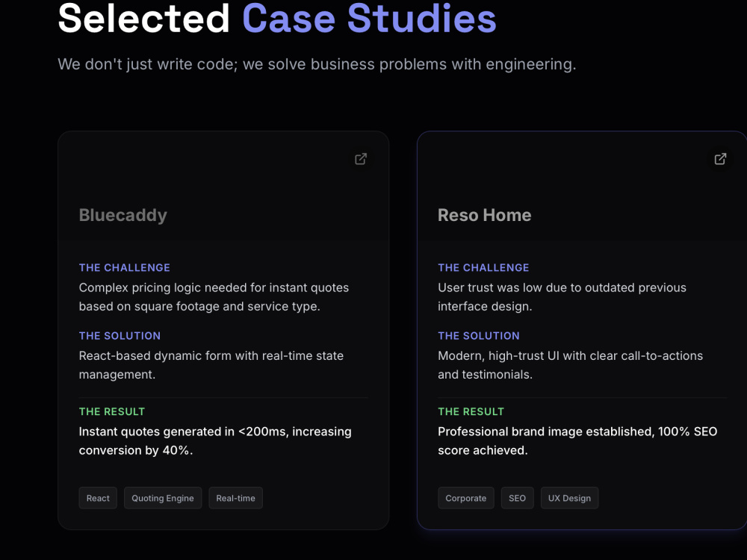Image resolution: width=747 pixels, height=560 pixels.
Task: Select the SEO tag
Action: 517,498
